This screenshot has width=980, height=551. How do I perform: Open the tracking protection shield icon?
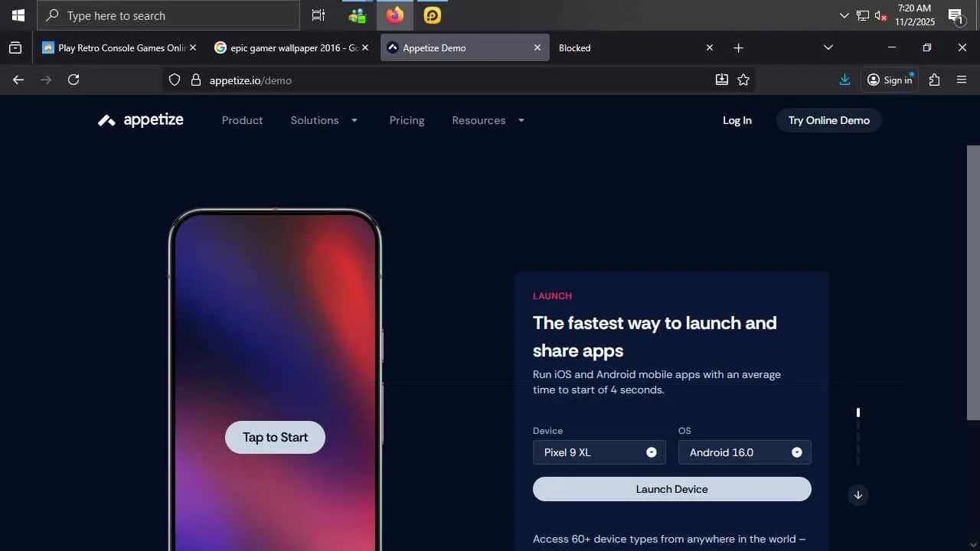[175, 80]
